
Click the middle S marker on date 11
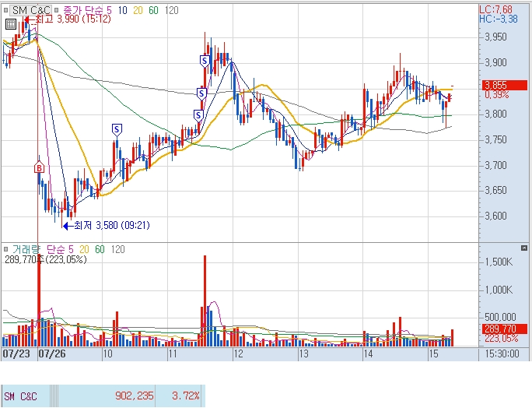click(202, 93)
